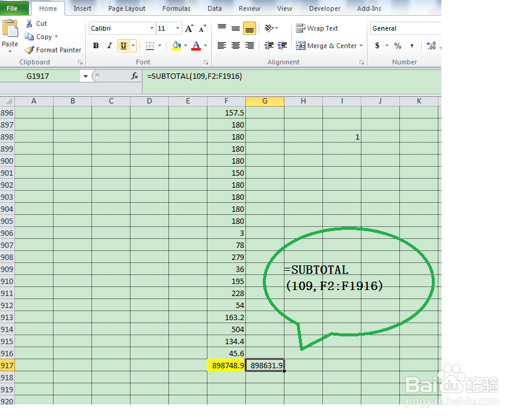Image resolution: width=528 pixels, height=420 pixels.
Task: Click Merge & Center button
Action: [x=326, y=46]
